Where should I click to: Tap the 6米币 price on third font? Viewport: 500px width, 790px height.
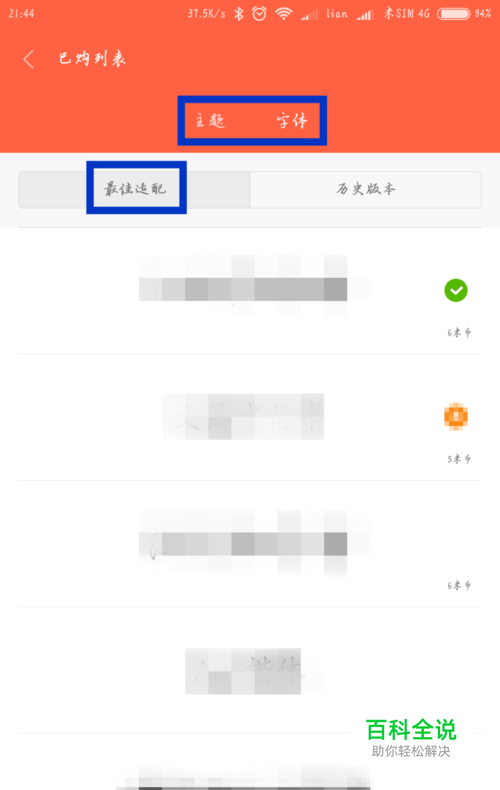(459, 585)
